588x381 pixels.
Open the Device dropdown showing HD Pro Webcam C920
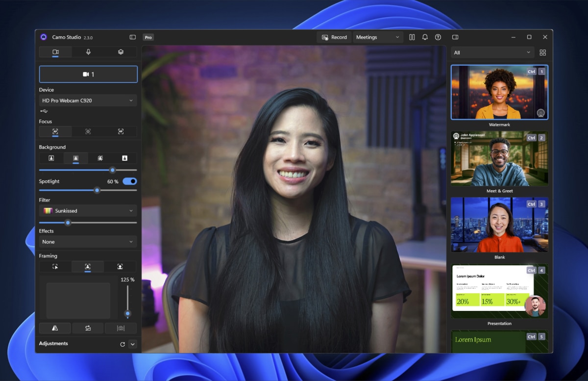[88, 101]
